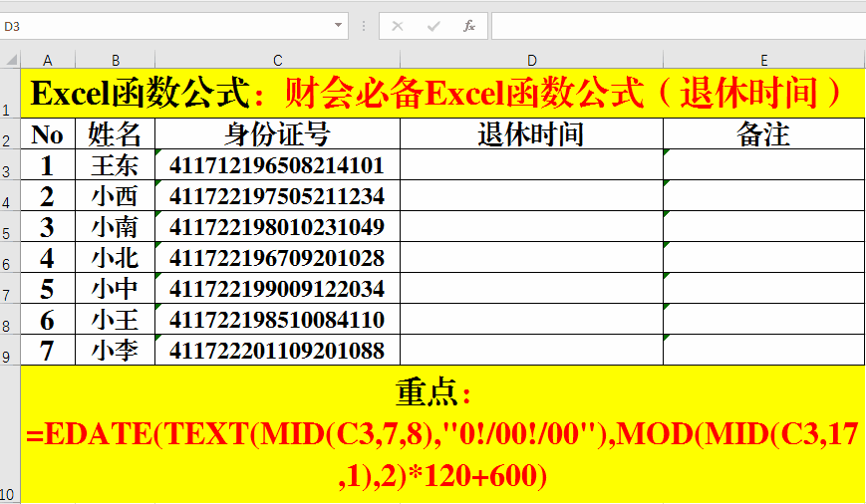Click the title cell 'Excel函数公式'
Viewport: 866px width, 504px height.
click(442, 93)
